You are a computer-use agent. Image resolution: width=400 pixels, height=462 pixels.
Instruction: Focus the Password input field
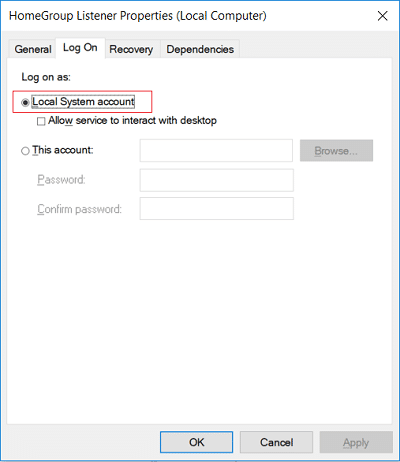click(x=217, y=180)
